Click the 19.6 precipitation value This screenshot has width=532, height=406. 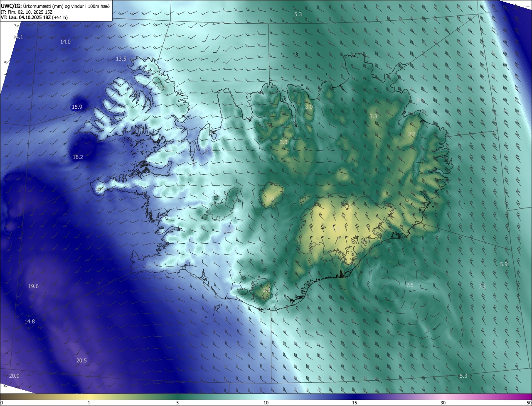(x=33, y=286)
